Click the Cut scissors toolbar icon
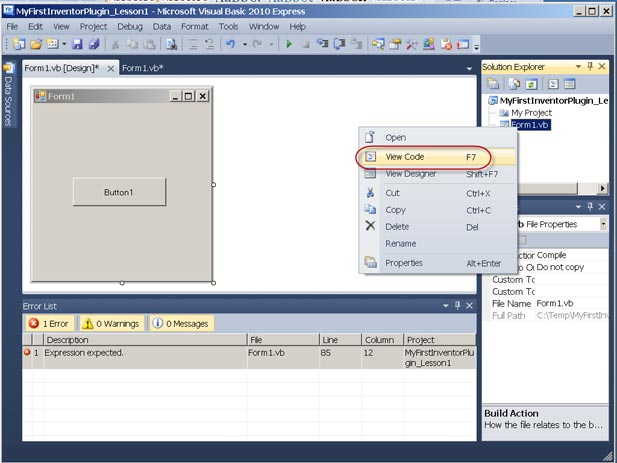Screen dimensions: 617x463 click(115, 44)
